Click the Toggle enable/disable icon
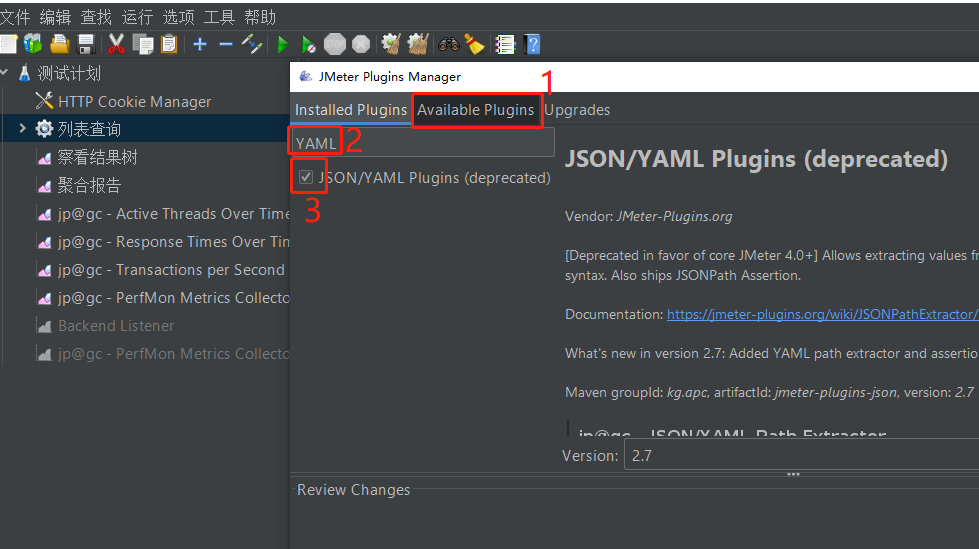The width and height of the screenshot is (979, 549). (252, 44)
